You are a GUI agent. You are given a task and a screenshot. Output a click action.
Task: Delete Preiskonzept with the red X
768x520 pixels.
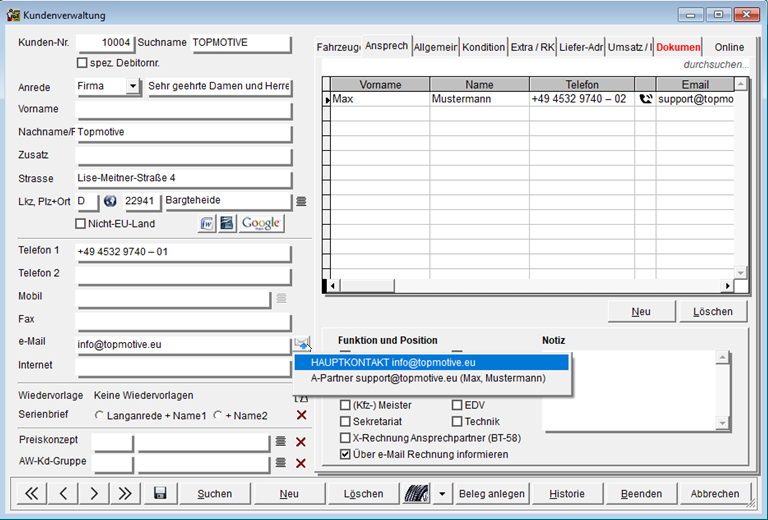(x=301, y=442)
